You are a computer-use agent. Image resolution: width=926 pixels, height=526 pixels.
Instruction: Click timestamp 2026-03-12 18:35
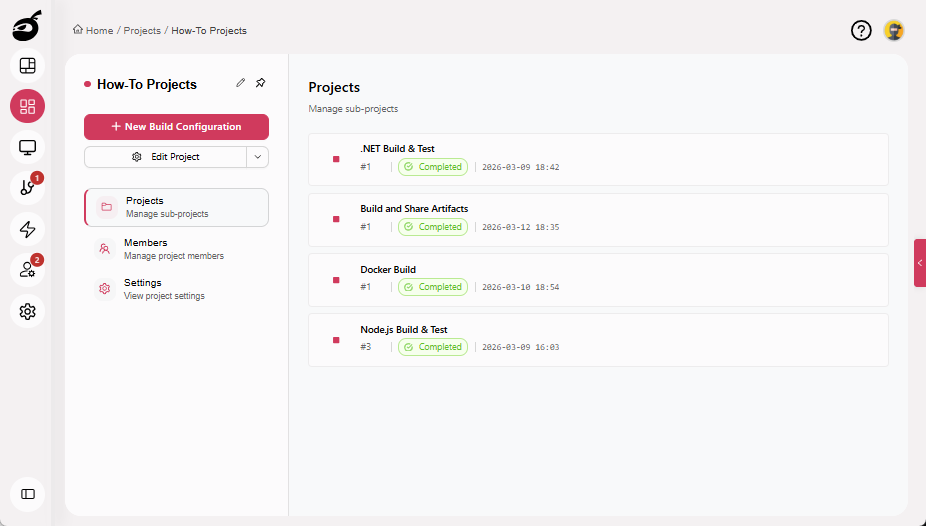tap(520, 227)
